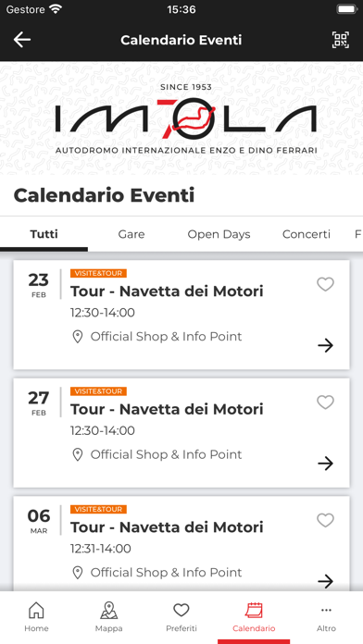The height and width of the screenshot is (644, 363).
Task: Select the Tutti tab
Action: pyautogui.click(x=44, y=234)
